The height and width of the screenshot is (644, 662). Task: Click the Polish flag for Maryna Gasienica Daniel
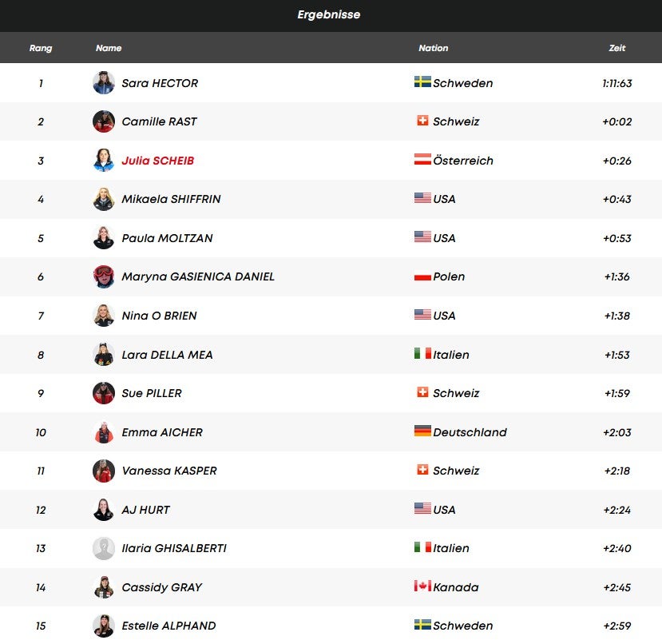422,276
